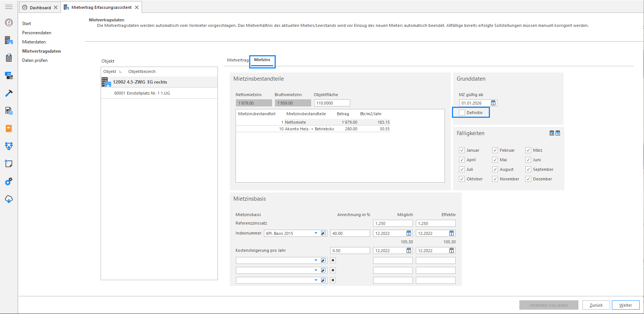
Task: Open the cloud download icon in sidebar
Action: (x=9, y=199)
